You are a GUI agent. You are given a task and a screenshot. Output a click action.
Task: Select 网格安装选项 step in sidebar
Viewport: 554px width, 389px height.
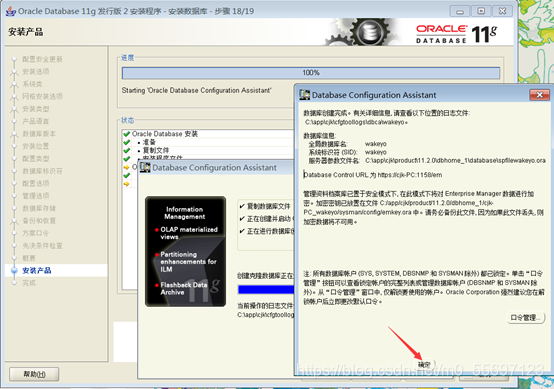pos(42,96)
